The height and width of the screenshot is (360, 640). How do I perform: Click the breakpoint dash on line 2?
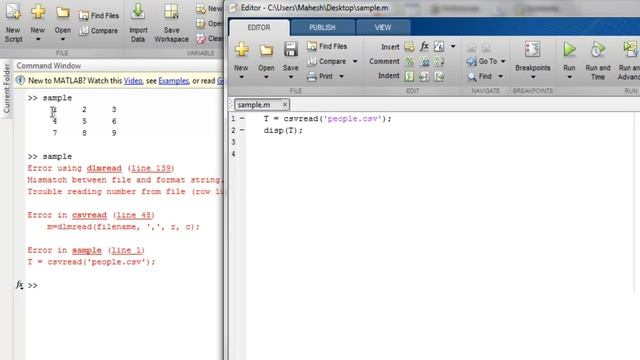pyautogui.click(x=242, y=131)
